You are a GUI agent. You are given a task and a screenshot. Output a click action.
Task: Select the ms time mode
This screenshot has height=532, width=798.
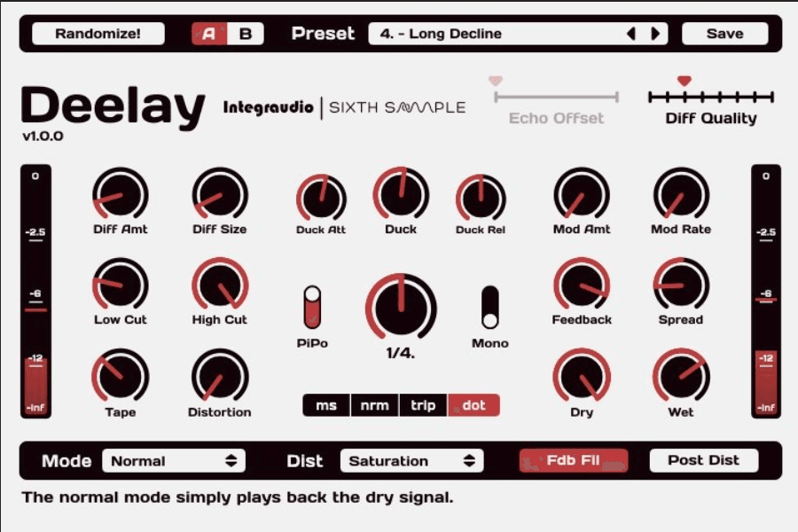tap(326, 405)
